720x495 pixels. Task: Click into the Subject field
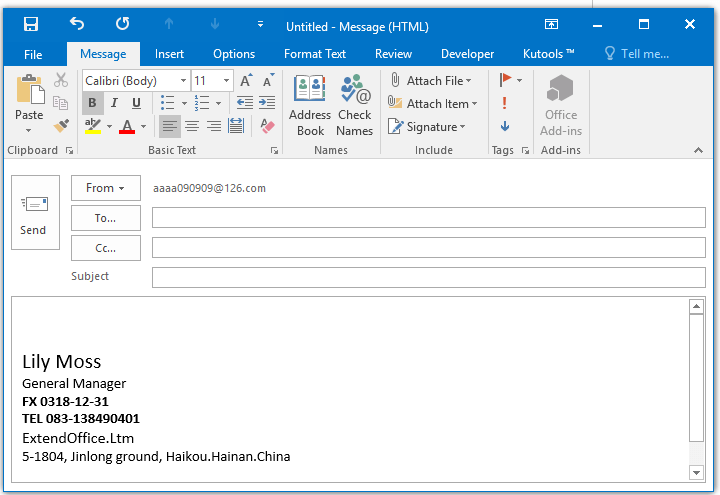click(428, 277)
